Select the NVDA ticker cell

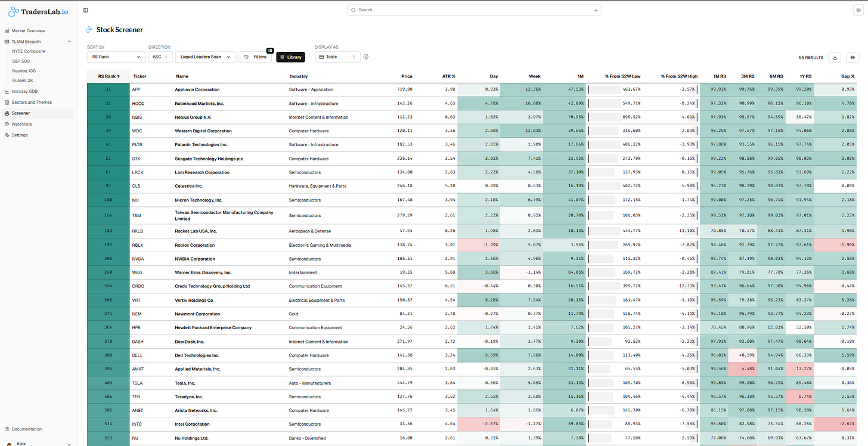(x=138, y=259)
